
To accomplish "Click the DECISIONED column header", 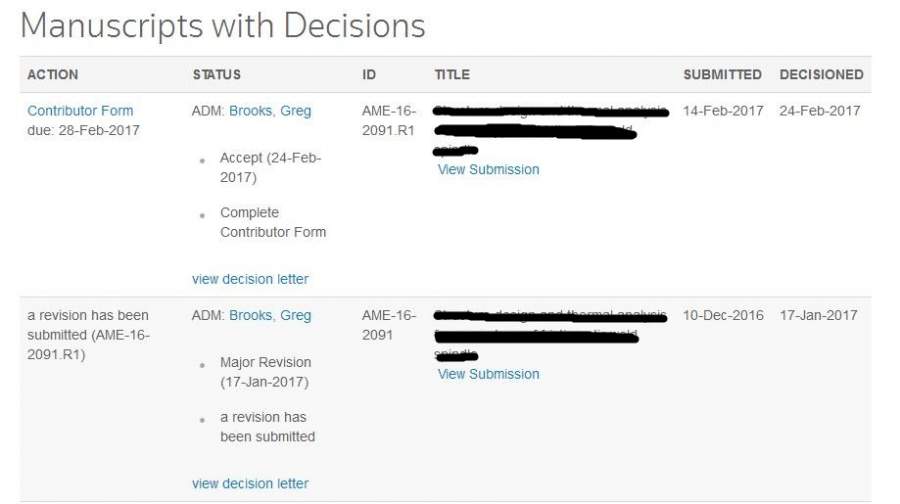I will (x=821, y=75).
